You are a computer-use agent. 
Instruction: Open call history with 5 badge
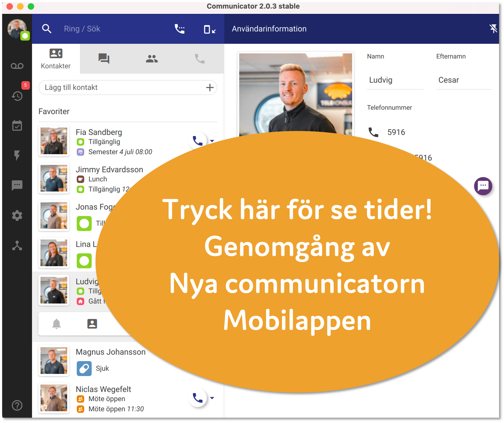(x=17, y=96)
